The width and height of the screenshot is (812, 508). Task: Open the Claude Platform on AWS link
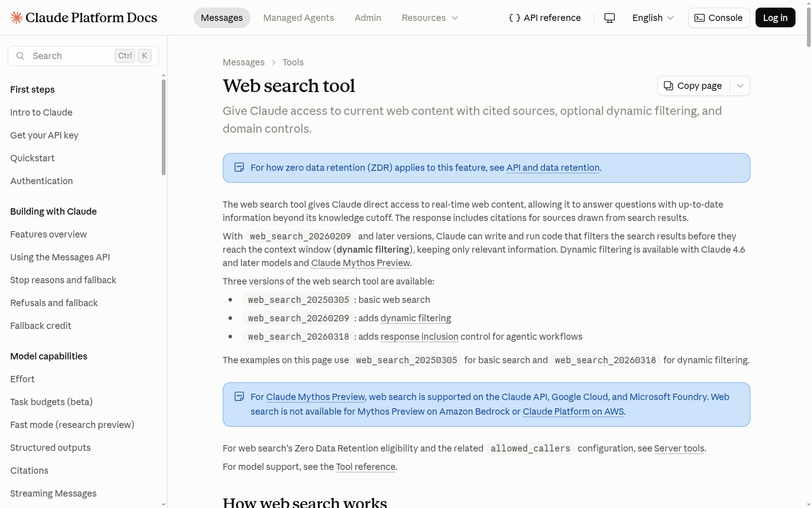573,411
